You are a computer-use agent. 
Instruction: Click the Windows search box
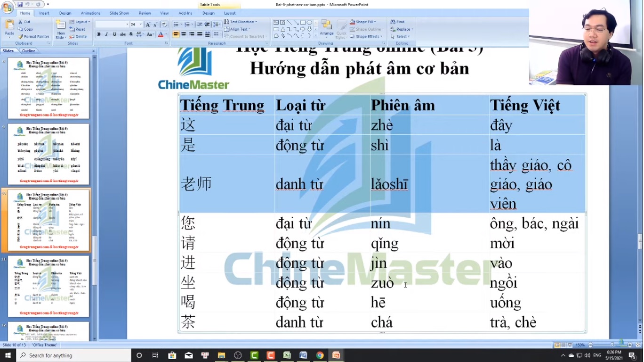74,355
